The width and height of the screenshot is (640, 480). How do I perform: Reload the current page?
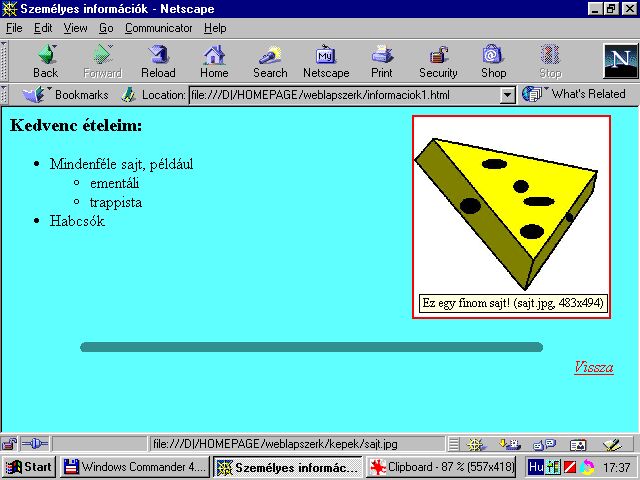pos(158,61)
